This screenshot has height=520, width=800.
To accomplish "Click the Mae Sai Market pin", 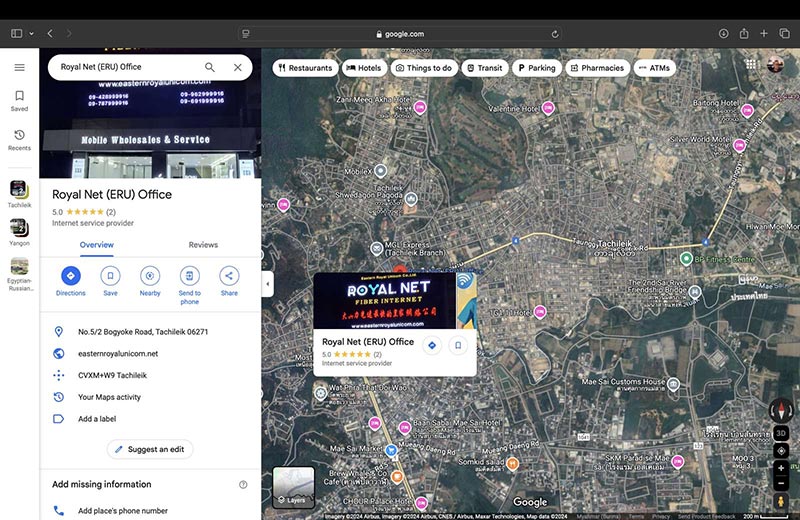I will click(391, 450).
